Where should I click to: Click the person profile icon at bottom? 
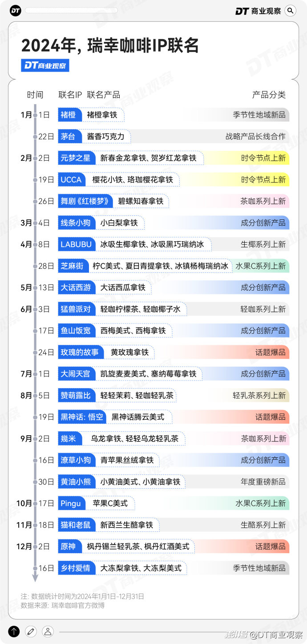tap(48, 631)
